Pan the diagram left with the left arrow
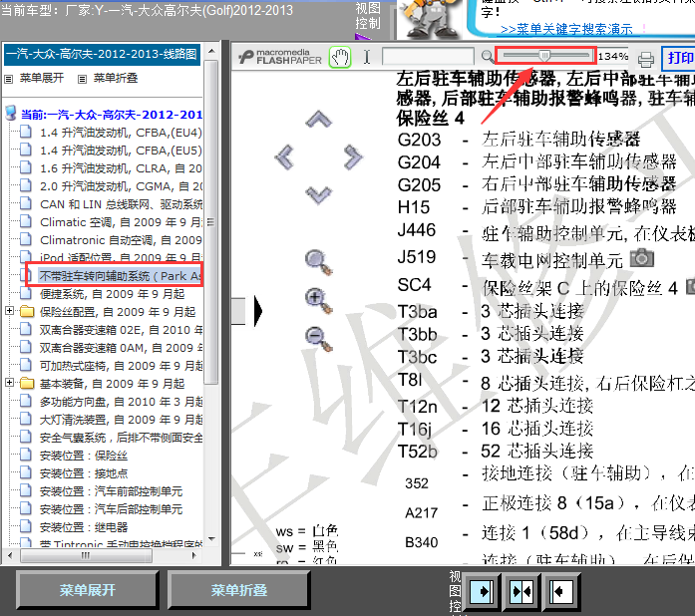This screenshot has width=695, height=616. tap(284, 156)
